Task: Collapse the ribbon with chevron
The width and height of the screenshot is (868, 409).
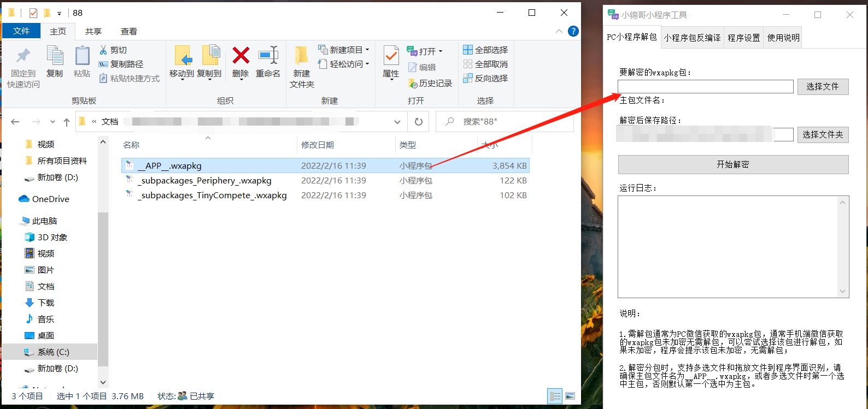Action: click(x=559, y=31)
